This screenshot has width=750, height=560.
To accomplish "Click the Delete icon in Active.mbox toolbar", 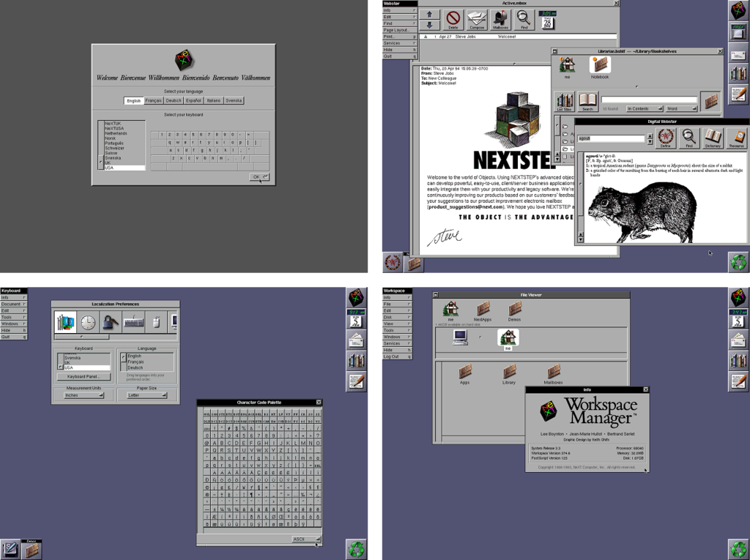I will coord(454,19).
